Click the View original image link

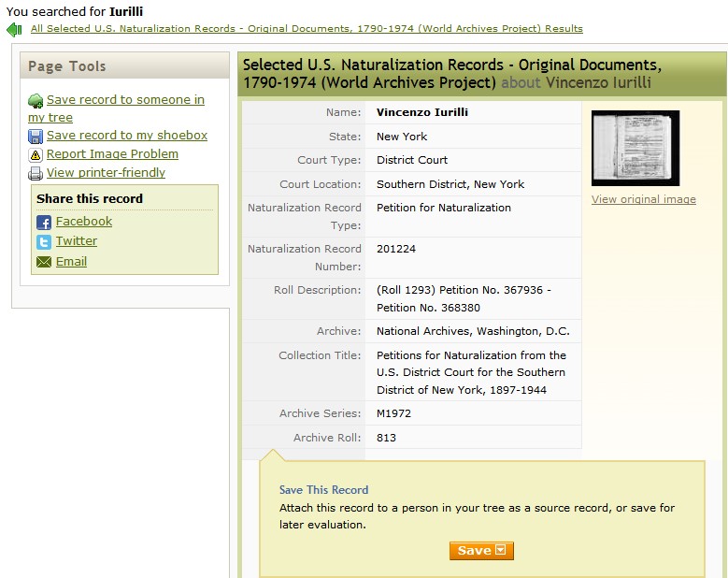pos(643,199)
